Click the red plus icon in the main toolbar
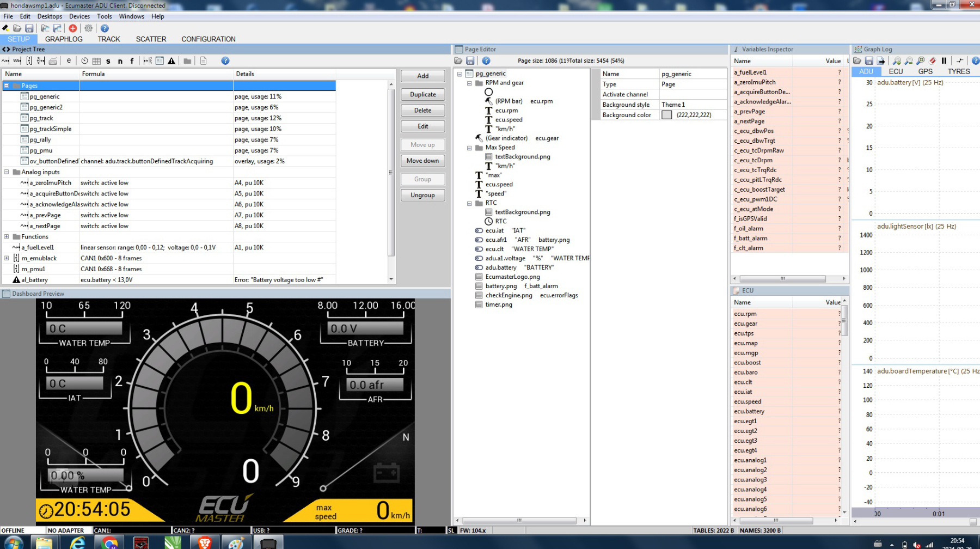The height and width of the screenshot is (549, 980). pos(72,28)
